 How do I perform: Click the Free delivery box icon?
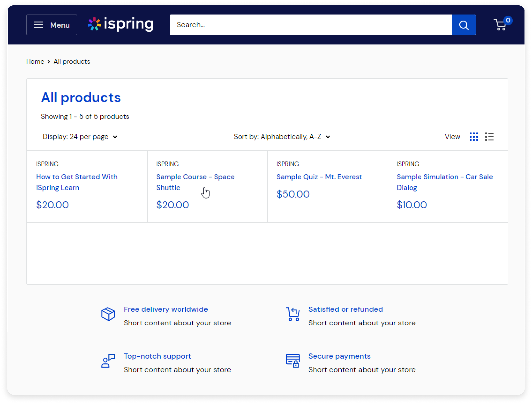coord(108,314)
